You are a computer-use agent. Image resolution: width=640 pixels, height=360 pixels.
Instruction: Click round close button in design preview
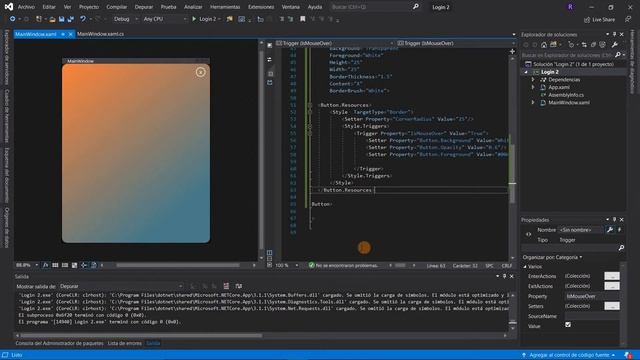point(200,72)
